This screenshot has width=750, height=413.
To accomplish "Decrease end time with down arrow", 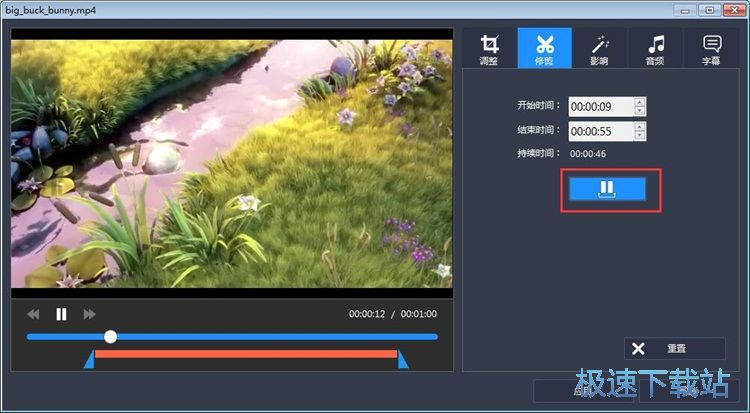I will [640, 135].
